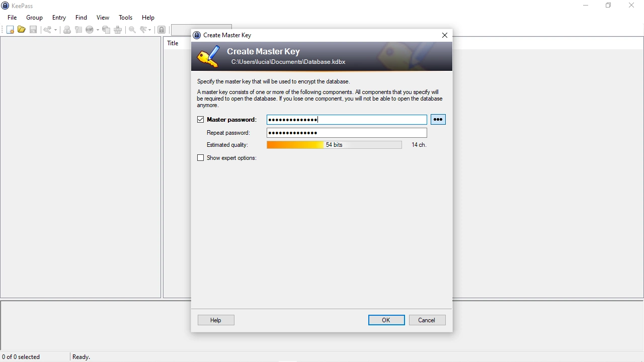Viewport: 644px width, 362px height.
Task: Open the File menu
Action: [x=12, y=17]
